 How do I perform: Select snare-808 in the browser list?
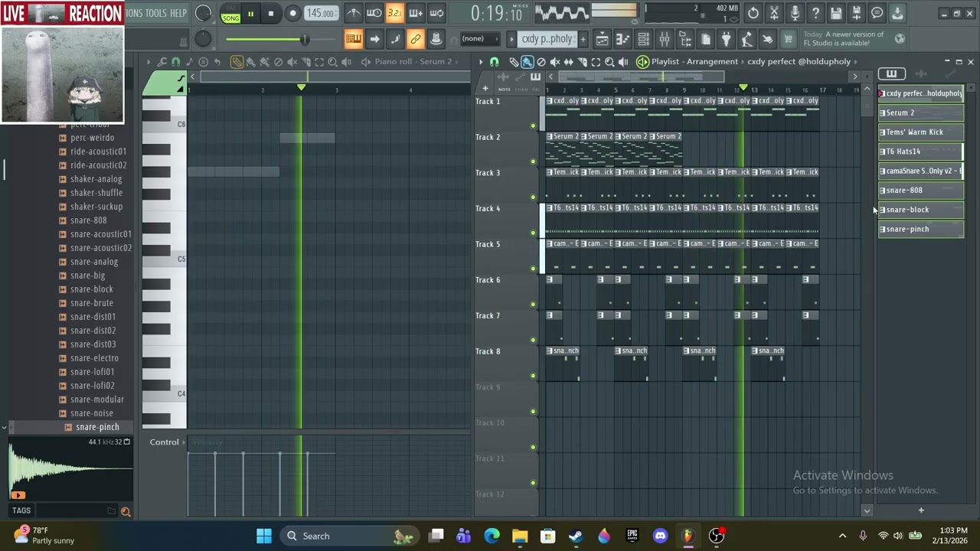click(88, 220)
